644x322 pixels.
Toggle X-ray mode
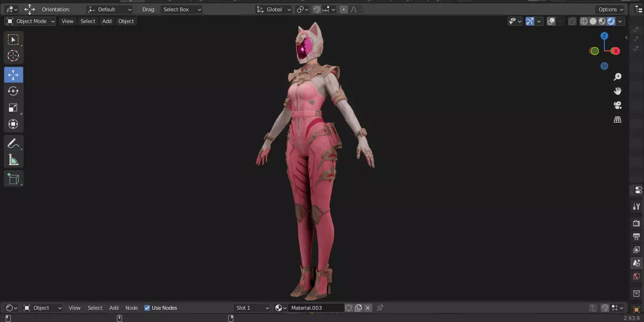tap(572, 21)
